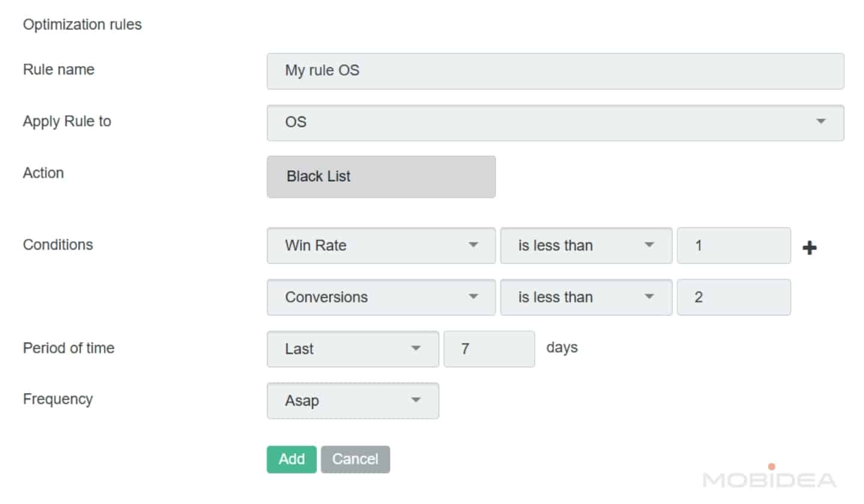Open the Apply Rule to OS dropdown
This screenshot has width=864, height=504.
(x=555, y=122)
